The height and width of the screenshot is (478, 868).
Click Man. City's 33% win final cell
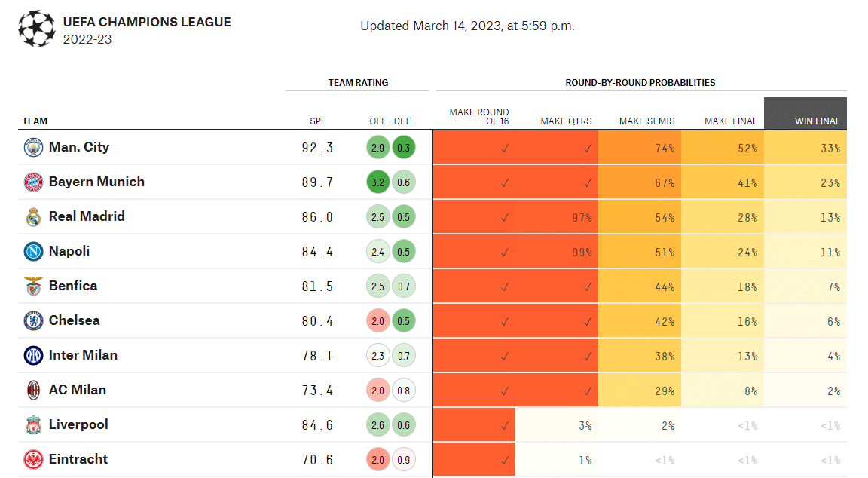pos(805,148)
